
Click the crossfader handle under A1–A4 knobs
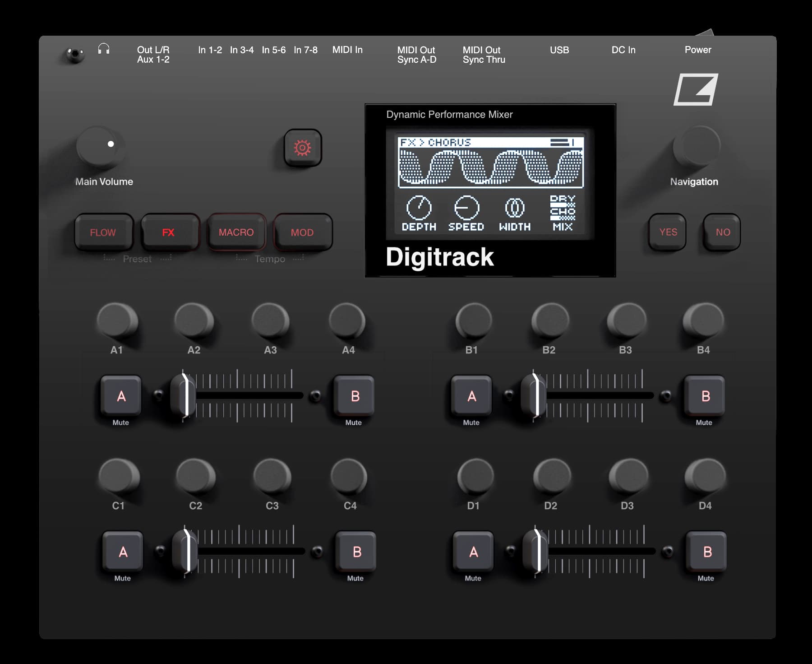(184, 396)
